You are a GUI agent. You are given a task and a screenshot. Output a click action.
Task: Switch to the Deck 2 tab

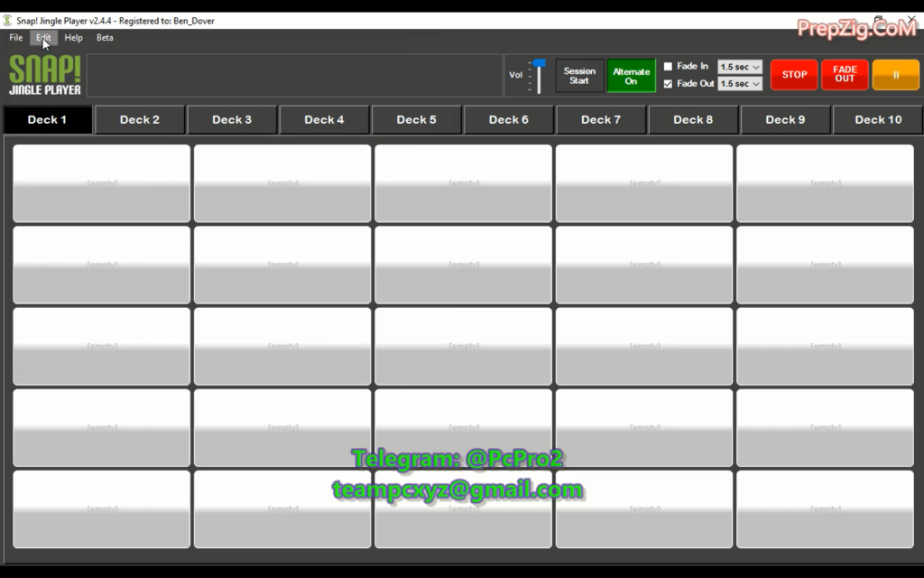tap(140, 119)
